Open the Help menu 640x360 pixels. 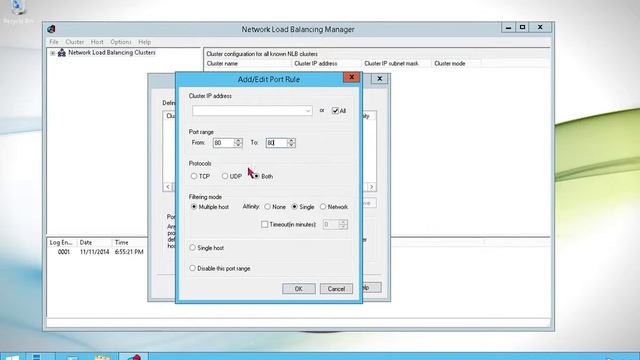click(144, 42)
